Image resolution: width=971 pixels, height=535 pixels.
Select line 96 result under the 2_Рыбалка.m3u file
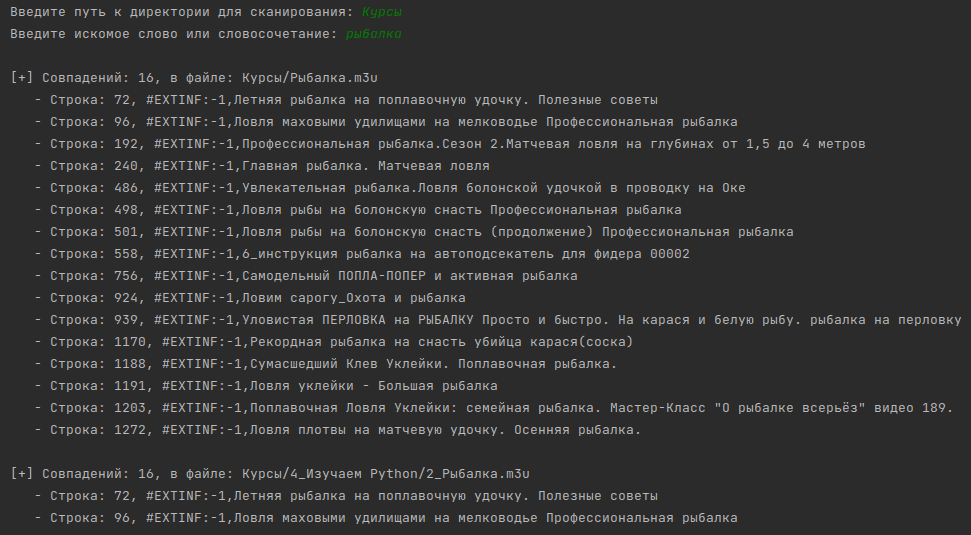pos(385,518)
